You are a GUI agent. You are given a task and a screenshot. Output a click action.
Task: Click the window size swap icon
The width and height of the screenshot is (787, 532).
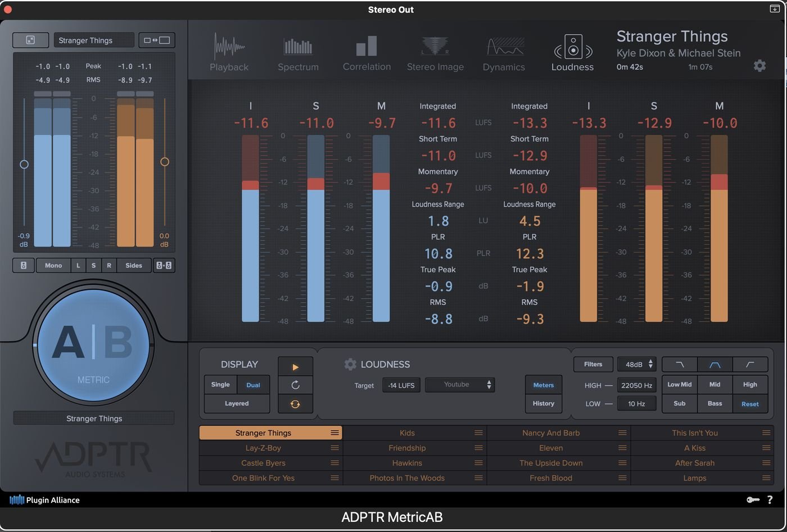[x=157, y=40]
